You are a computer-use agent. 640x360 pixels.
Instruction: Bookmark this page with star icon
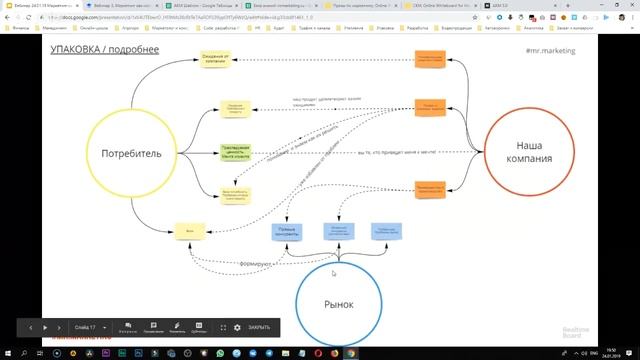475,18
